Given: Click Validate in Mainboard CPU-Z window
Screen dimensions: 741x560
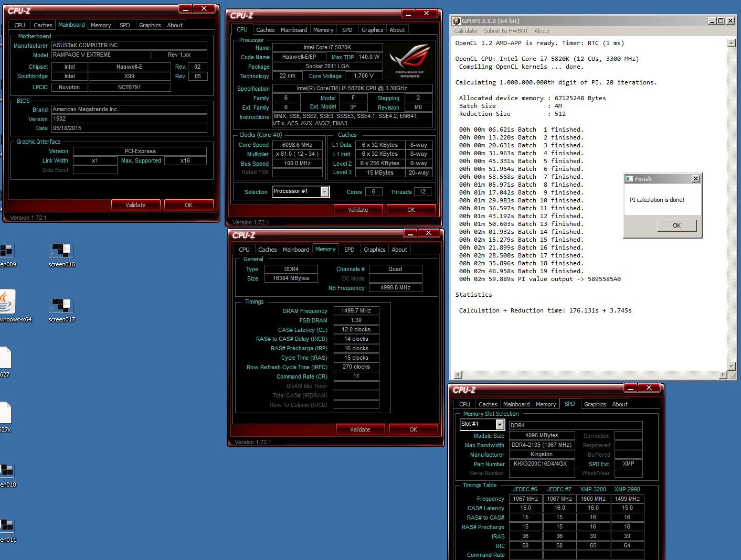Looking at the screenshot, I should [135, 205].
